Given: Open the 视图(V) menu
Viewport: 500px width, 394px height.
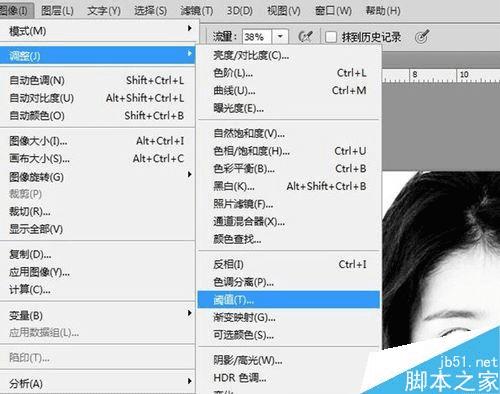Looking at the screenshot, I should coord(284,11).
